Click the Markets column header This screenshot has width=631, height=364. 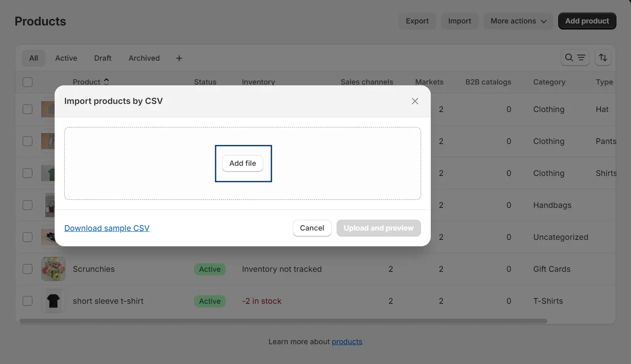point(429,82)
